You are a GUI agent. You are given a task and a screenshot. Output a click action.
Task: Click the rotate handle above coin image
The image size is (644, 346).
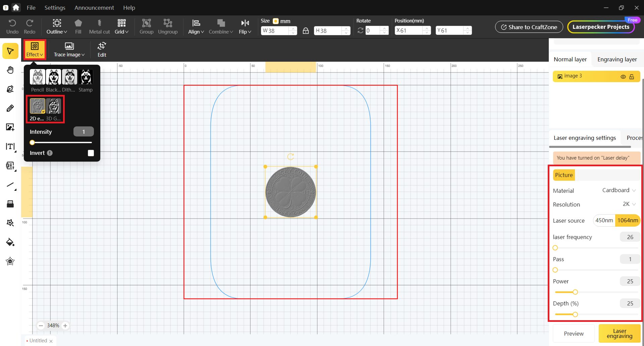[290, 157]
